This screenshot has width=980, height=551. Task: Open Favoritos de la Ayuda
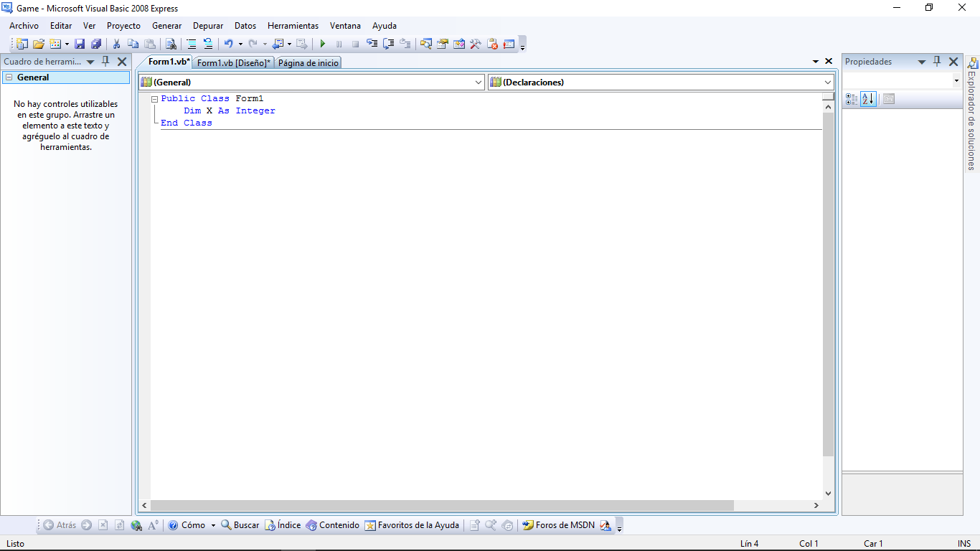(412, 525)
